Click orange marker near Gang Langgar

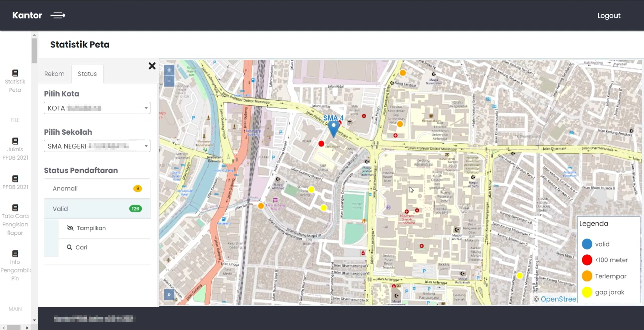coord(403,73)
